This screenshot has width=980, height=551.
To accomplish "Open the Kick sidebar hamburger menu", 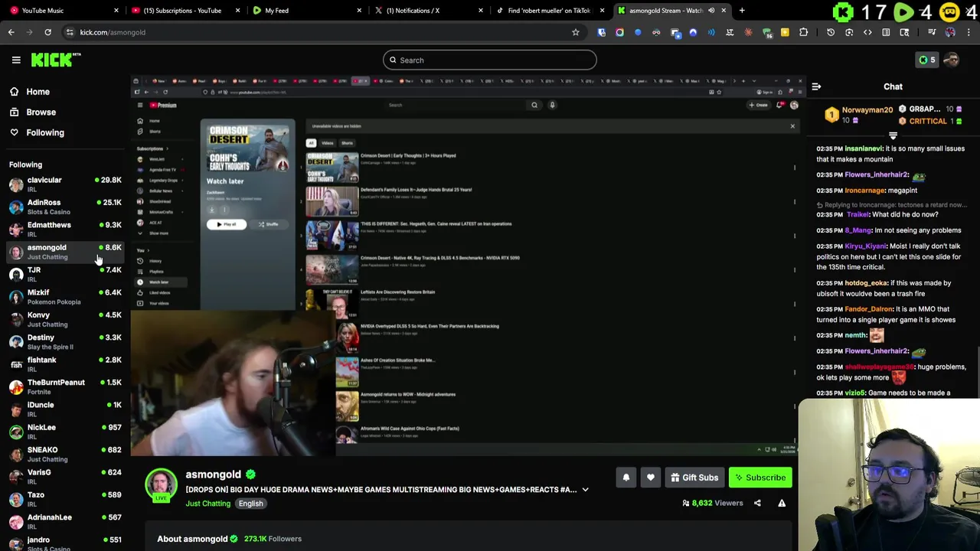I will (16, 60).
